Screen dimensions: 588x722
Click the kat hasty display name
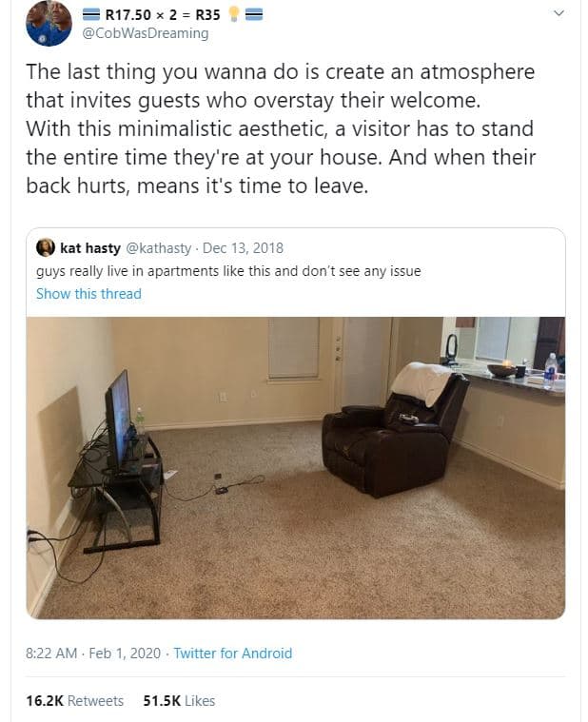coord(90,248)
